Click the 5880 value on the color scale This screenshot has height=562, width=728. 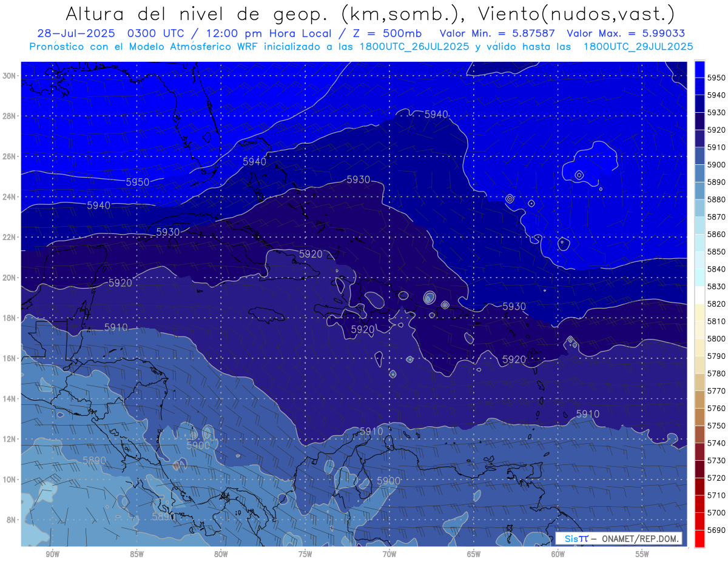coord(716,199)
